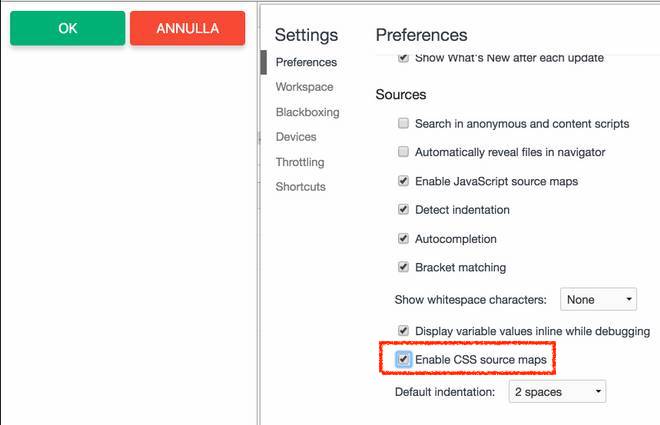Uncheck Display variable values inline while debugging
Image resolution: width=660 pixels, height=425 pixels.
click(x=404, y=331)
